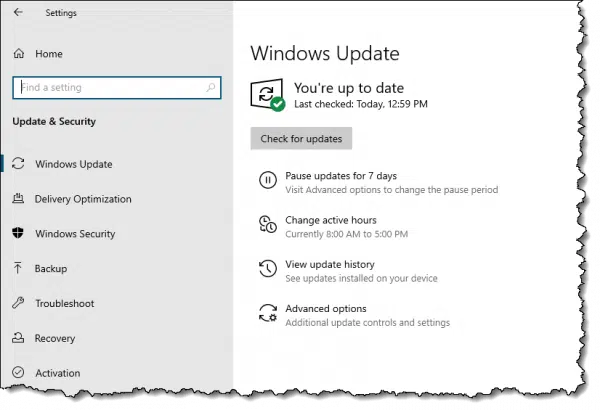This screenshot has height=410, width=600.
Task: Click the pause circle icon
Action: 267,180
